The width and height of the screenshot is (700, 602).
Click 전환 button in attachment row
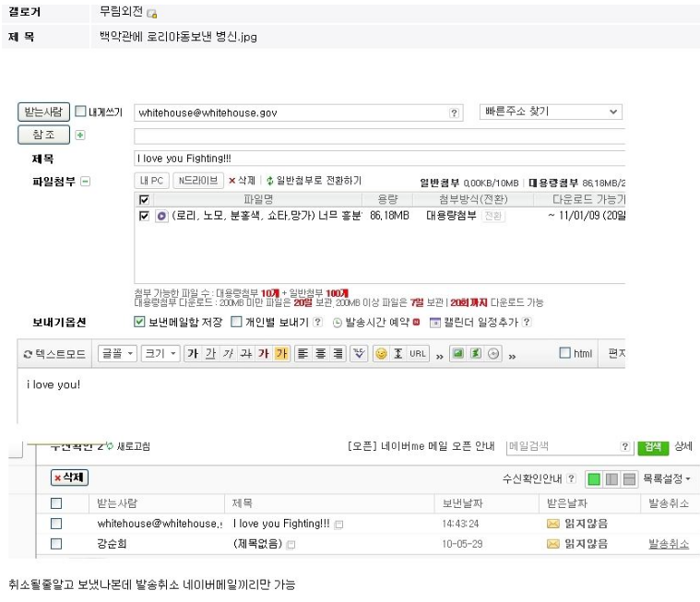[493, 216]
